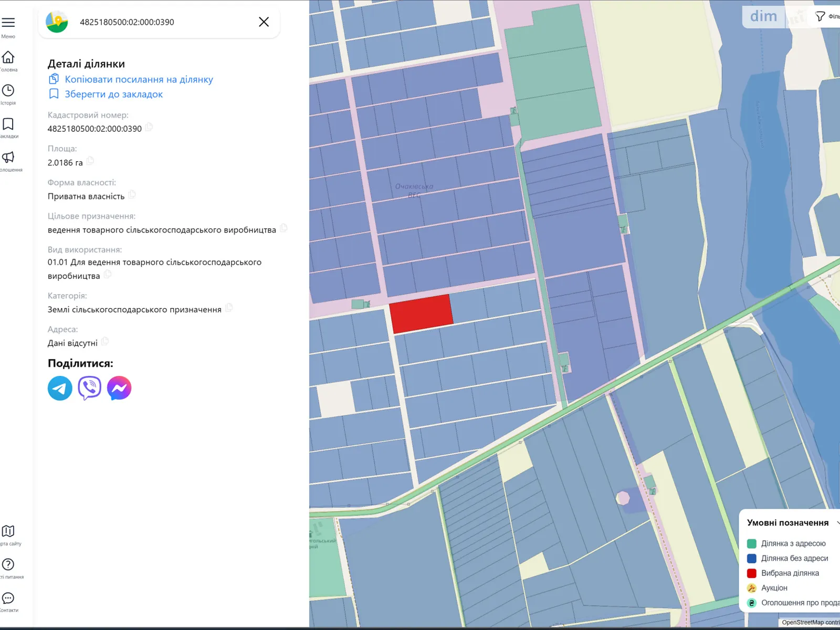Share parcel via Telegram
840x630 pixels.
59,388
